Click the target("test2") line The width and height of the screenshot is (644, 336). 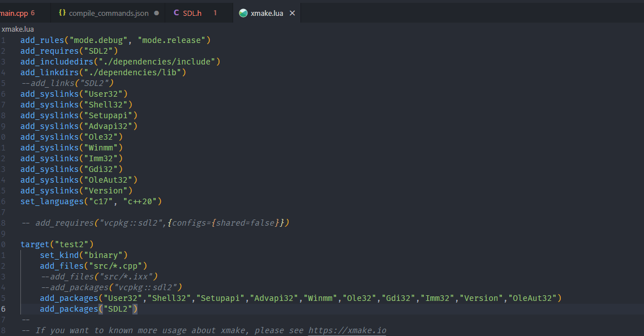57,244
